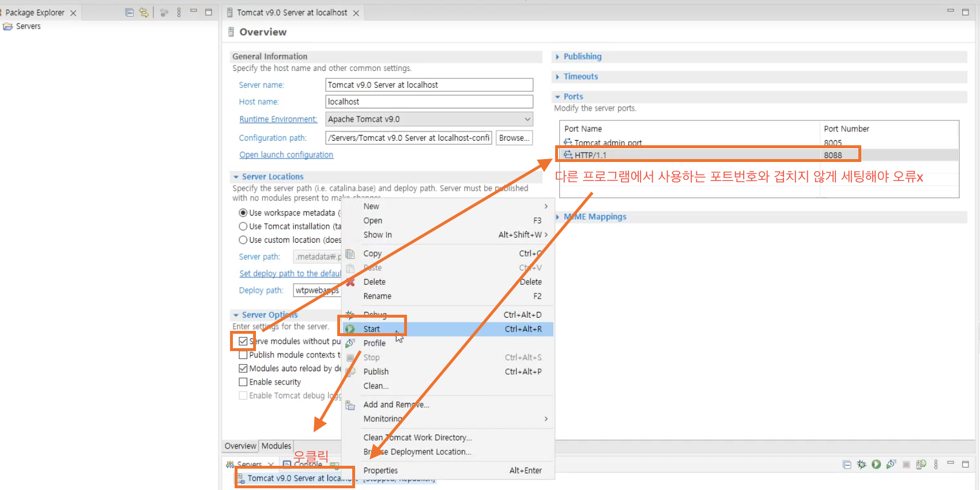Choose Properties from the context menu
Viewport: 980px width, 490px height.
tap(448, 470)
